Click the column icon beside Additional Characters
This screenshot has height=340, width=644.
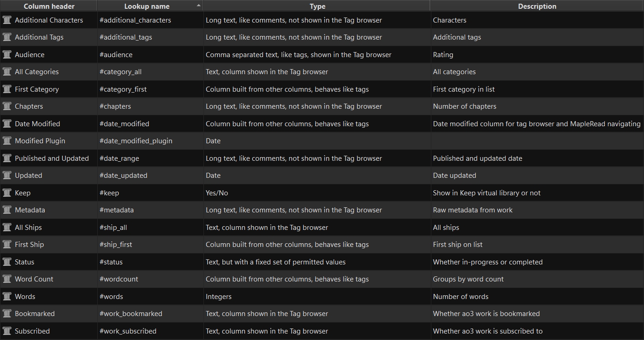[7, 20]
